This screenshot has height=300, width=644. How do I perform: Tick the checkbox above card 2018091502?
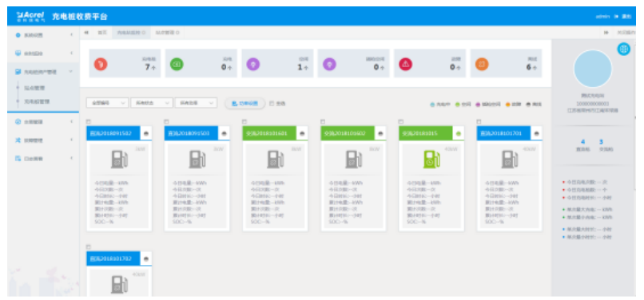point(89,122)
